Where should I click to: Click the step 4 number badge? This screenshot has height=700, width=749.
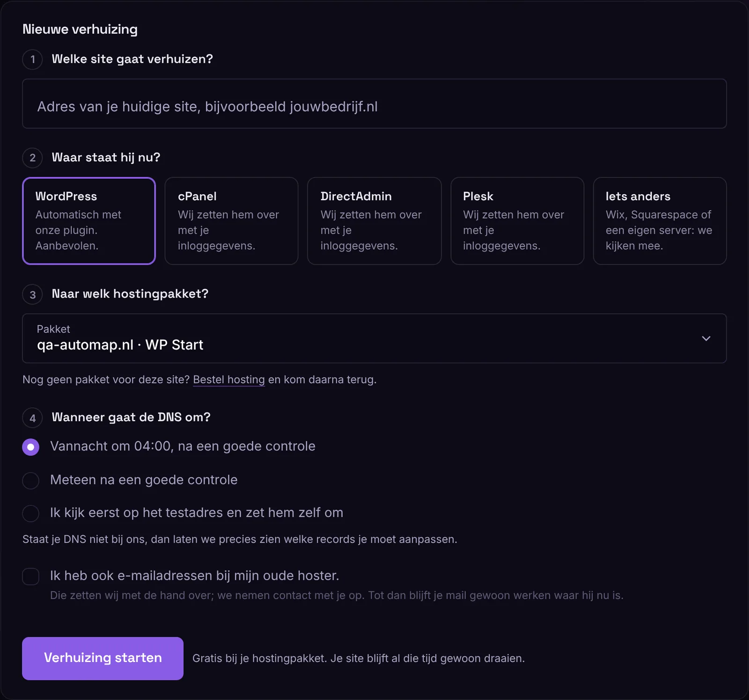pyautogui.click(x=32, y=418)
